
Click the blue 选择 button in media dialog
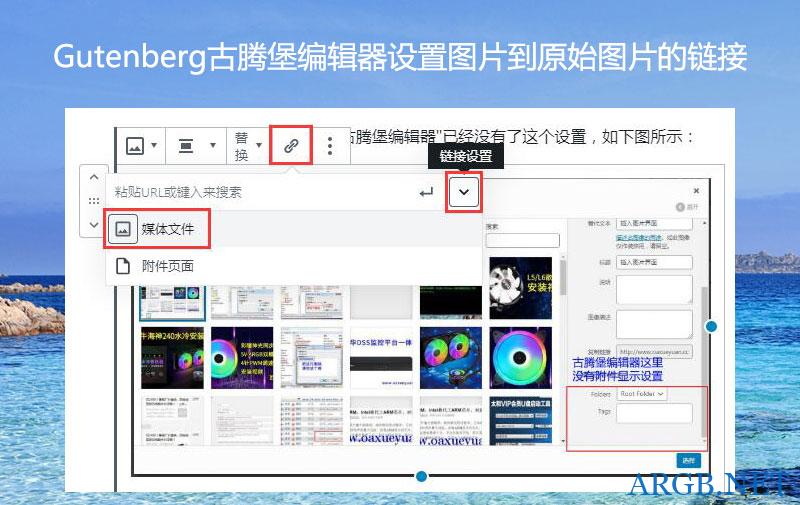point(689,460)
